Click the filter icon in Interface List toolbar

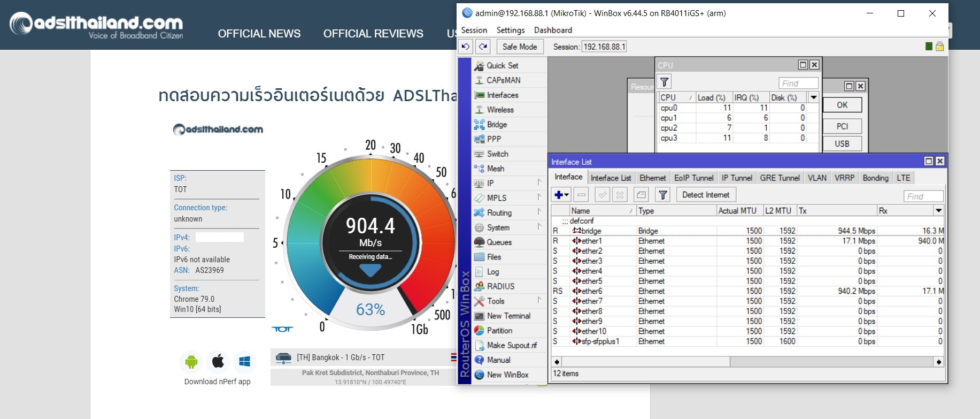tap(663, 195)
